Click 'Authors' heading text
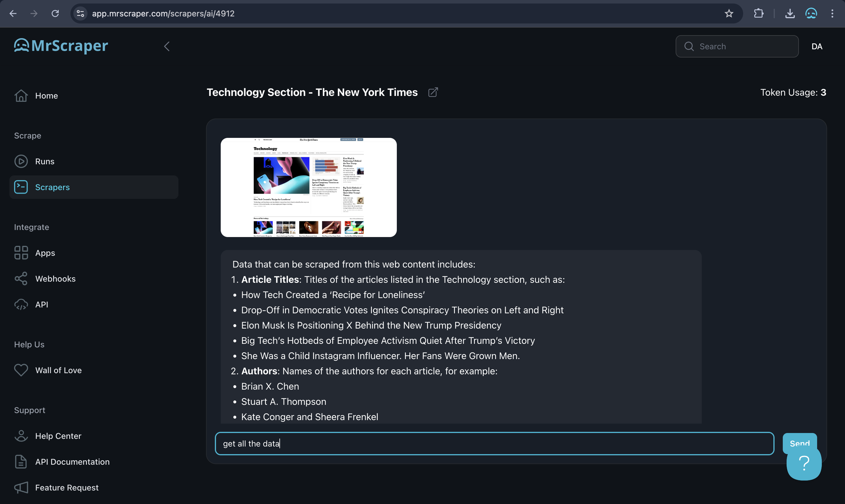The image size is (845, 504). (259, 371)
